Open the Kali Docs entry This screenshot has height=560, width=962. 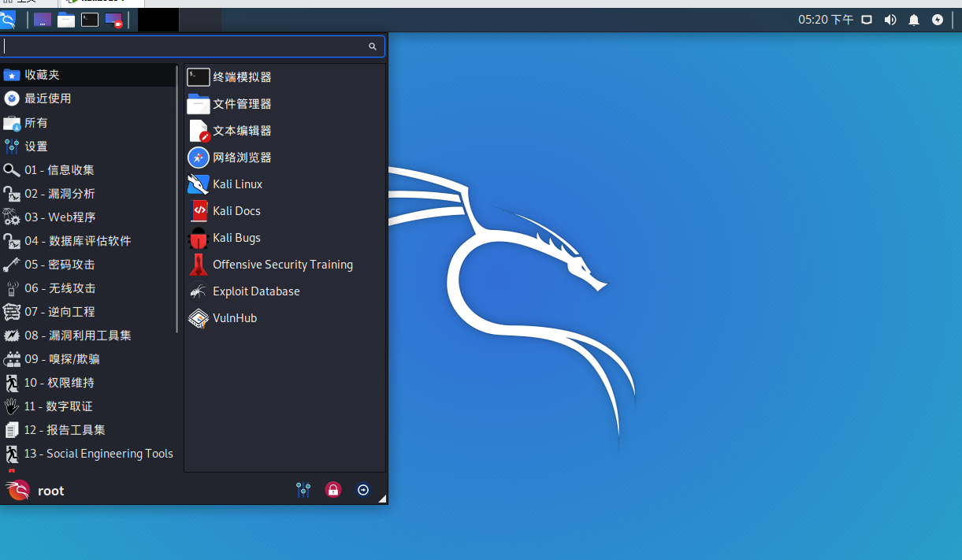(x=284, y=211)
